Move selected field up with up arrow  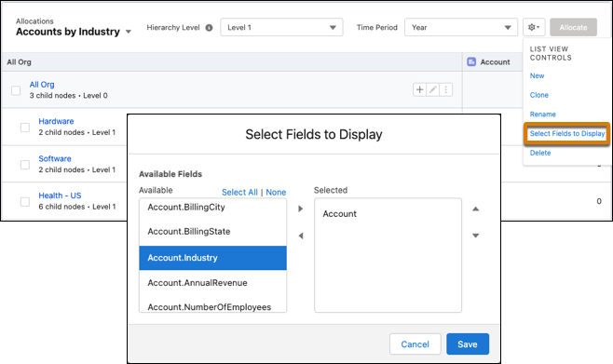click(x=475, y=209)
